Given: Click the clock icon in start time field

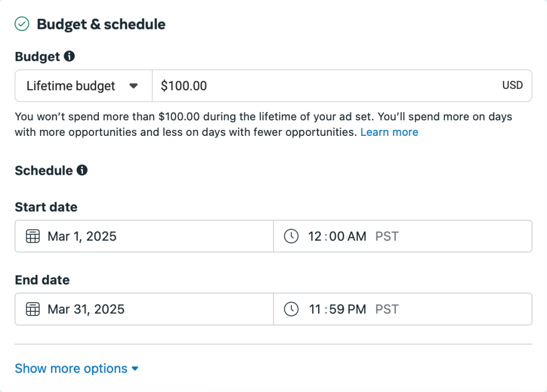Looking at the screenshot, I should pyautogui.click(x=291, y=236).
